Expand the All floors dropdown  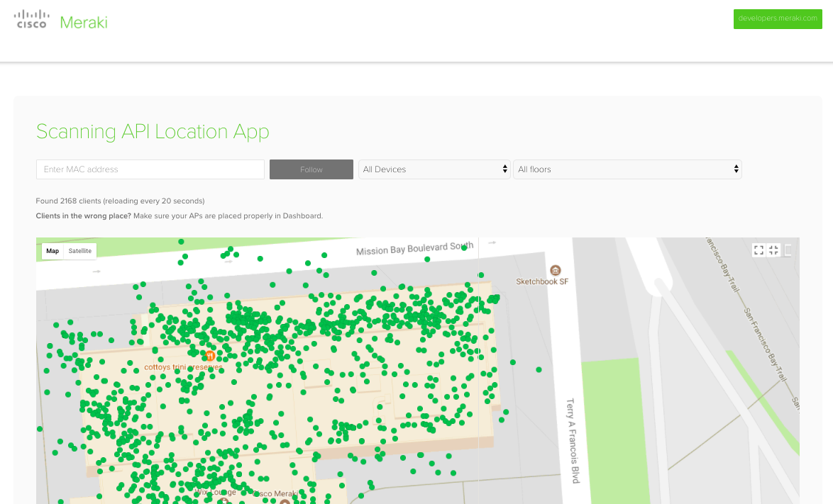(x=627, y=169)
